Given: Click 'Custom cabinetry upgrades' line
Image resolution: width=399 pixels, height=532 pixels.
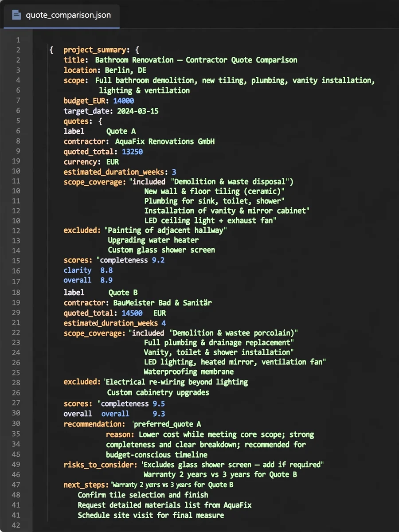Looking at the screenshot, I should [x=158, y=392].
